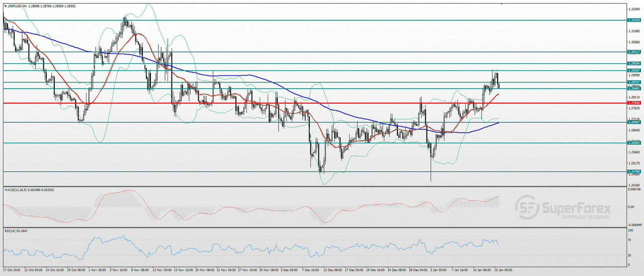644x276 pixels.
Task: Click the 1.31539 price level tag
Action: coord(633,20)
